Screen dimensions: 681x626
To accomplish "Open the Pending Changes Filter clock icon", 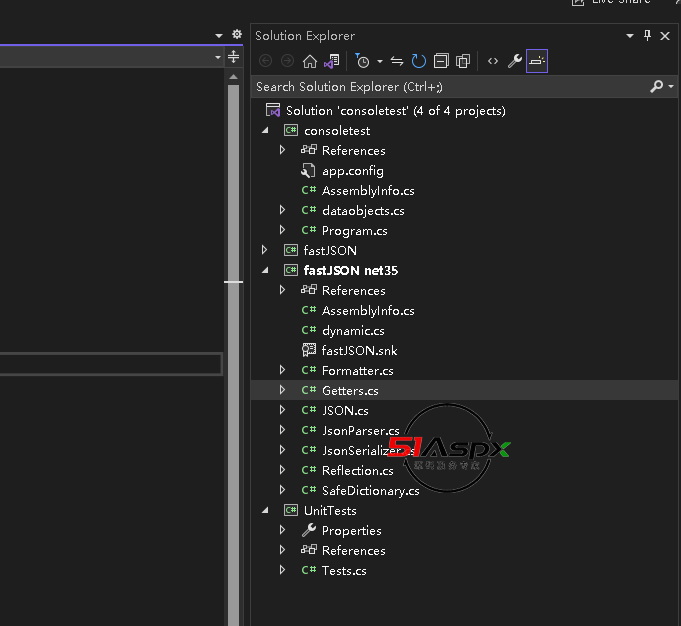I will 361,61.
